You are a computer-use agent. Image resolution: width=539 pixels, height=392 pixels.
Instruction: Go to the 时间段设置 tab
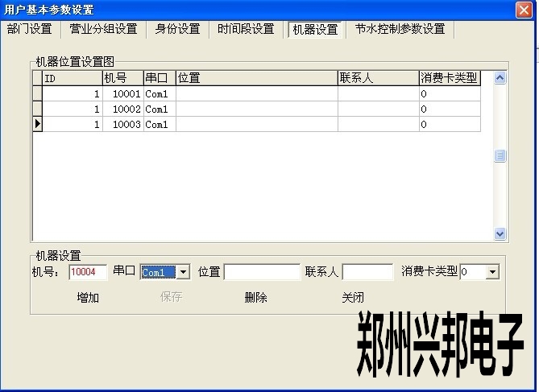(x=246, y=29)
